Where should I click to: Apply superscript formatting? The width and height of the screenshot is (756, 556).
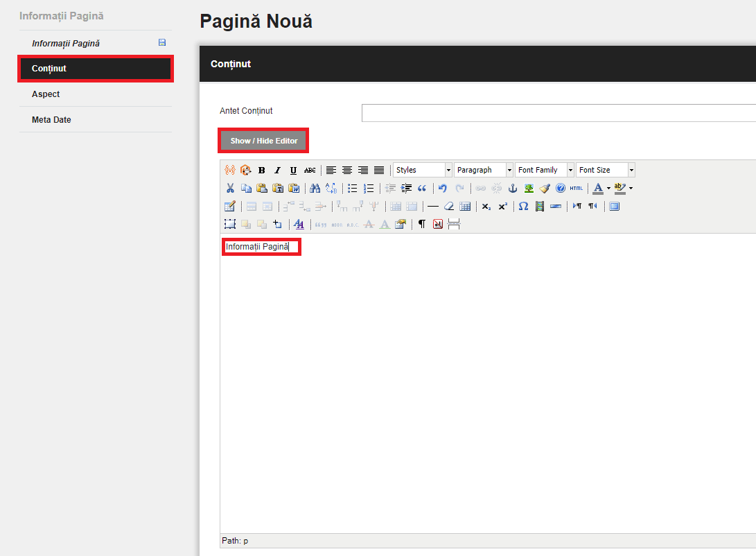point(502,207)
